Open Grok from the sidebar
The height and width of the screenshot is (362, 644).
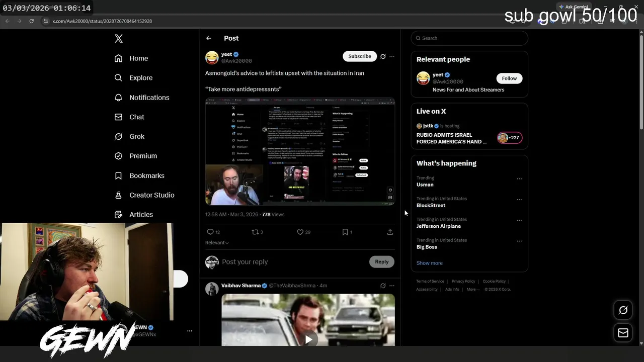pos(129,137)
